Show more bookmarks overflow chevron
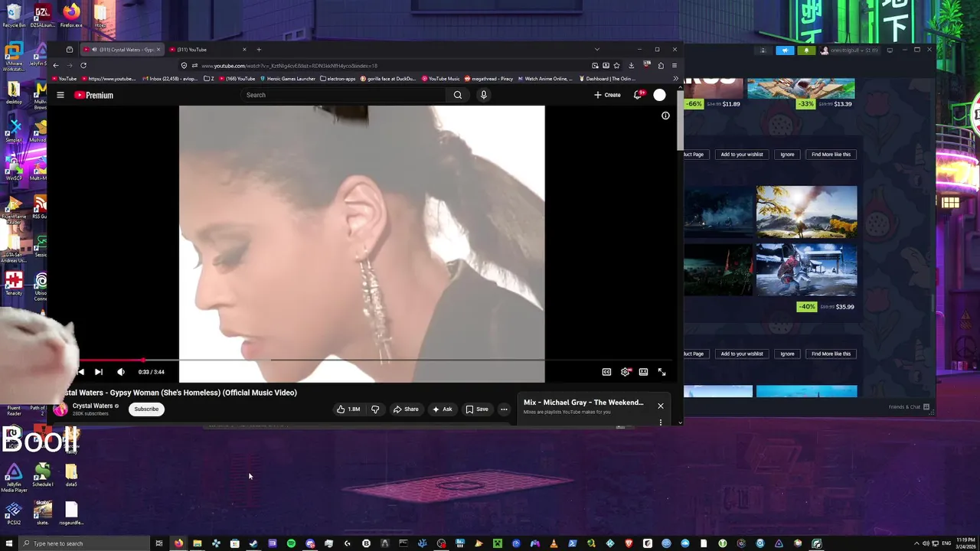Screen dimensions: 980x551 (x=675, y=79)
